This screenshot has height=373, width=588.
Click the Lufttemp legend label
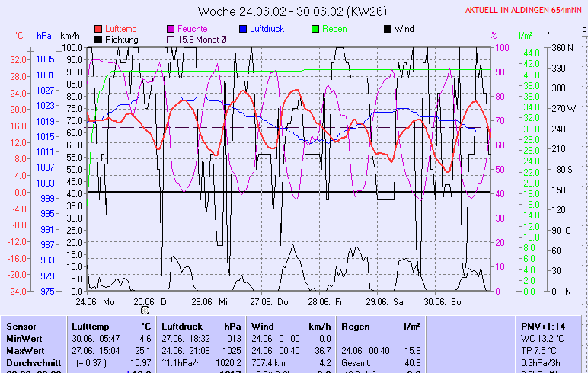121,29
